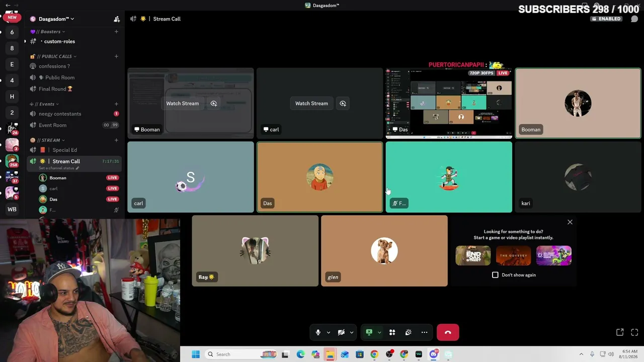Image resolution: width=644 pixels, height=362 pixels.
Task: Start the Valorant Masters activity card
Action: [x=554, y=255]
